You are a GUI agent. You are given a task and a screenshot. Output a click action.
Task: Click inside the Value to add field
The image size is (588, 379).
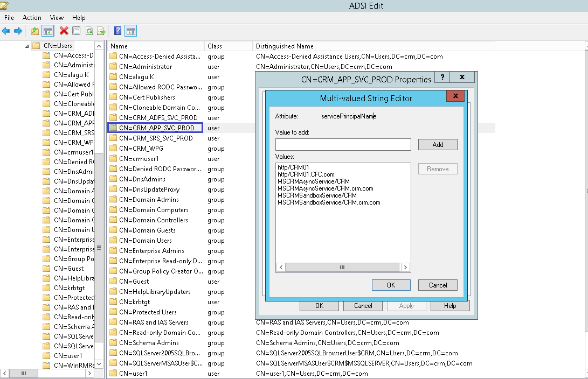tap(343, 144)
